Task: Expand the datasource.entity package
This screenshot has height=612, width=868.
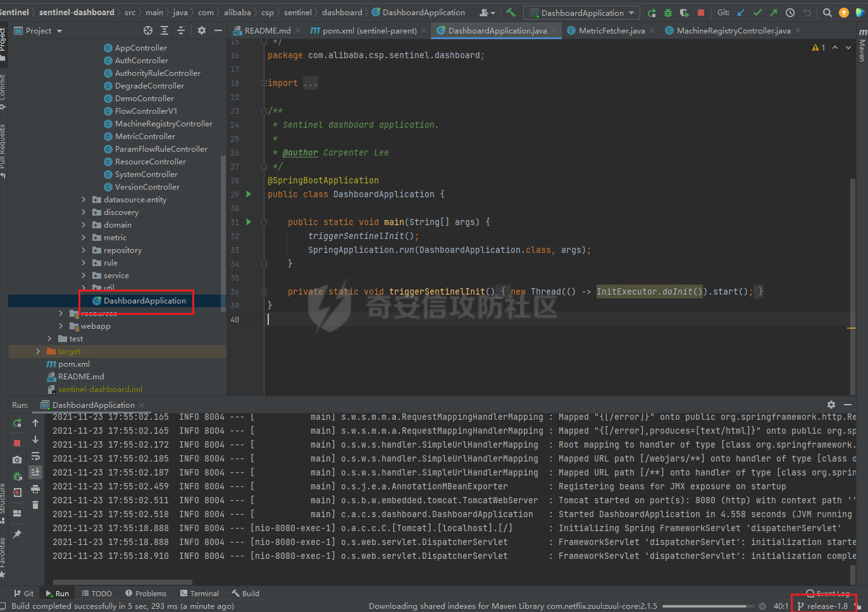Action: click(84, 199)
